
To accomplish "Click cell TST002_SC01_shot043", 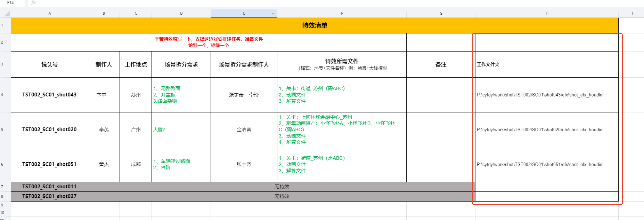I will (49, 95).
